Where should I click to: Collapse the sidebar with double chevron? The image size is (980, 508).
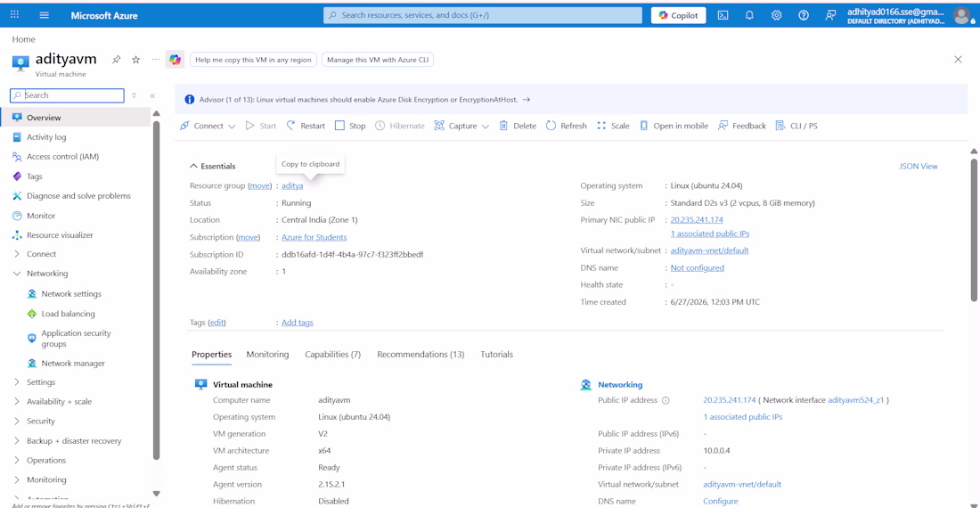pyautogui.click(x=152, y=95)
